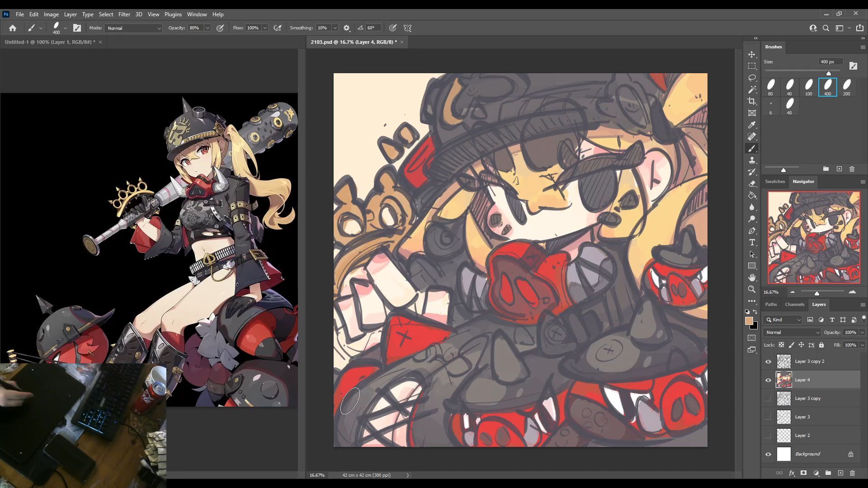Delete layer with trash icon in Layers panel
The width and height of the screenshot is (868, 488).
click(852, 473)
